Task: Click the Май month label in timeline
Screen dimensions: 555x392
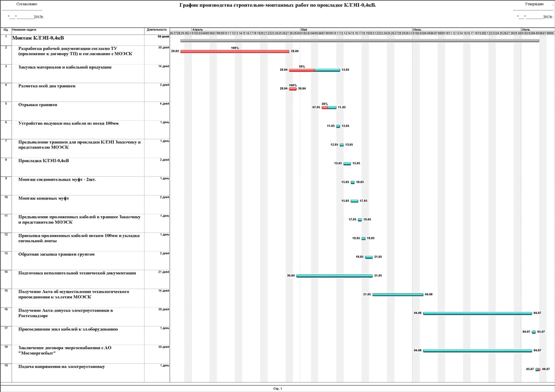Action: [x=304, y=29]
